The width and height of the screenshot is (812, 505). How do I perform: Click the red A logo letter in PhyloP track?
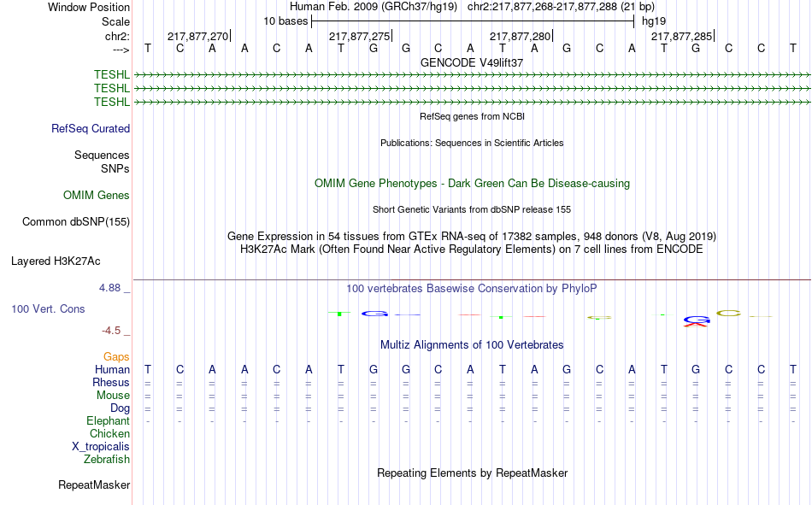pyautogui.click(x=697, y=326)
